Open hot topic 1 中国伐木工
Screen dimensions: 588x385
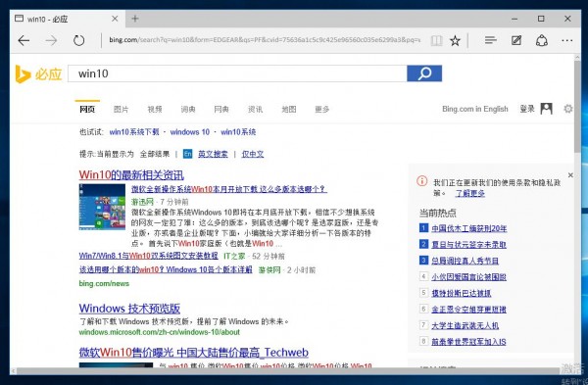(x=468, y=228)
